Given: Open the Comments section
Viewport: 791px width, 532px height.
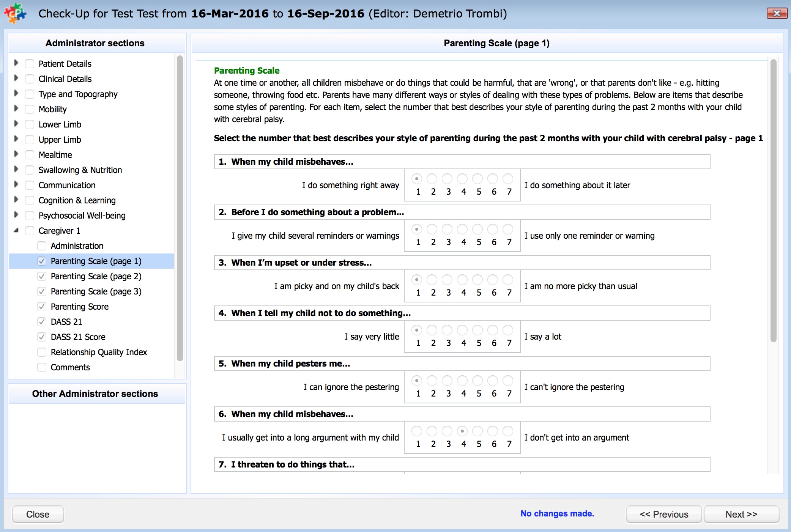Looking at the screenshot, I should tap(70, 367).
